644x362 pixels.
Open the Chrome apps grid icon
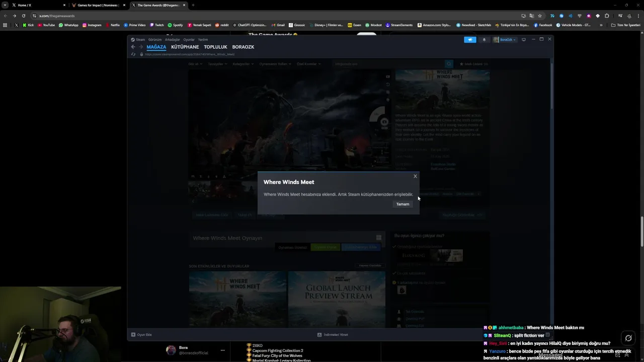coord(5,25)
